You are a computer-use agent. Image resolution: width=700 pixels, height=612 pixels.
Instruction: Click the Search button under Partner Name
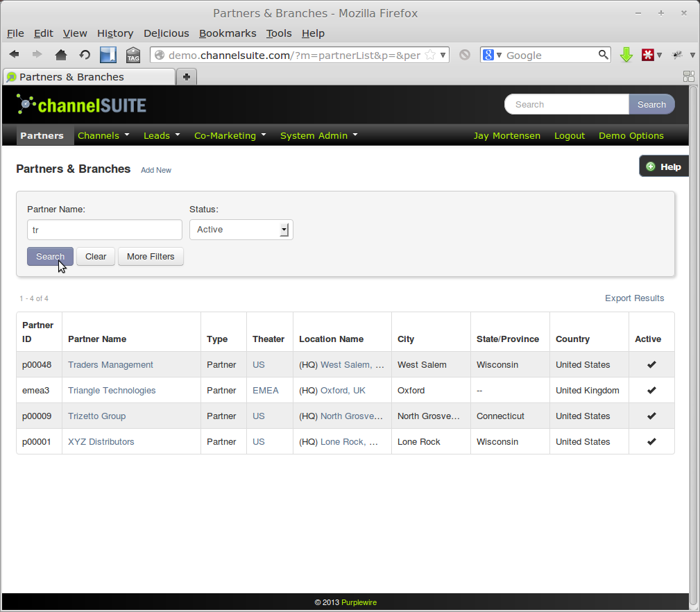50,256
